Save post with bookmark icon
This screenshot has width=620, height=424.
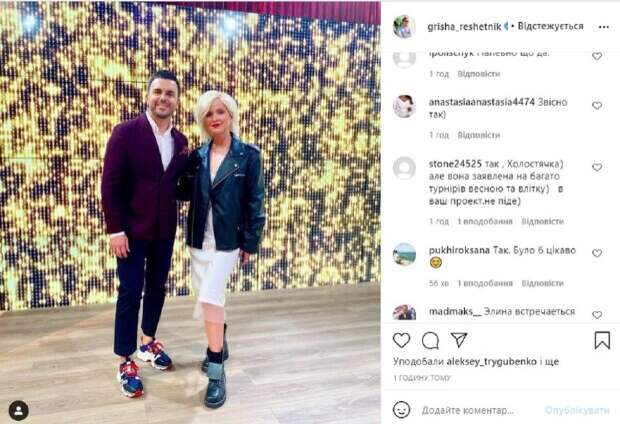coord(602,340)
